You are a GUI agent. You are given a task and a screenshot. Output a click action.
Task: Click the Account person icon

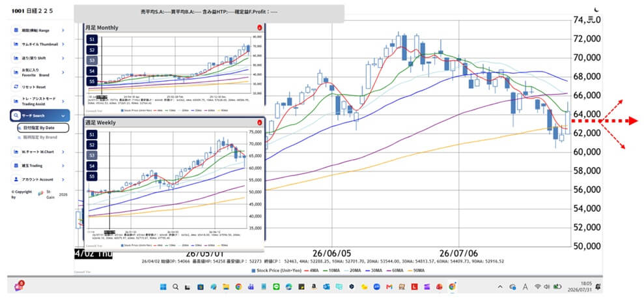16,179
